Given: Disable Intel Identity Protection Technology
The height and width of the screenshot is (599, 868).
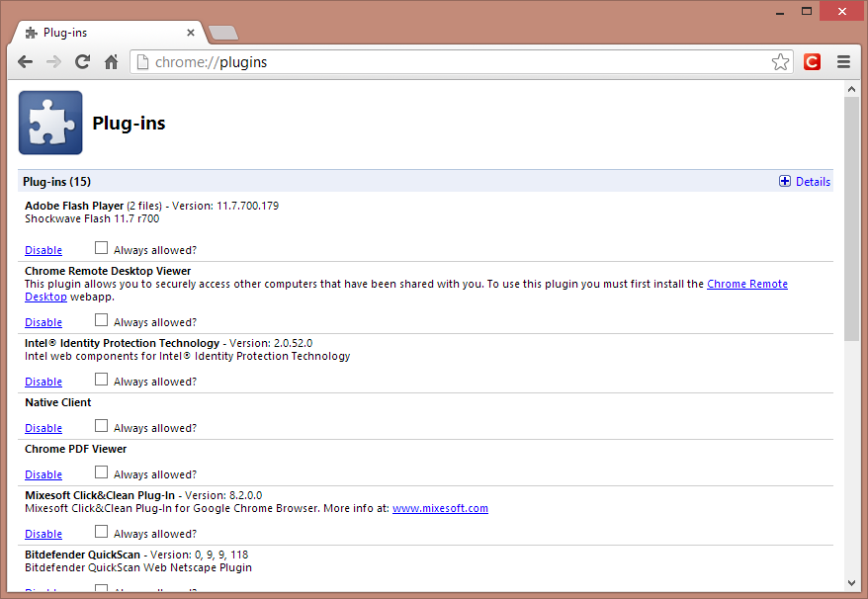Looking at the screenshot, I should (x=43, y=382).
